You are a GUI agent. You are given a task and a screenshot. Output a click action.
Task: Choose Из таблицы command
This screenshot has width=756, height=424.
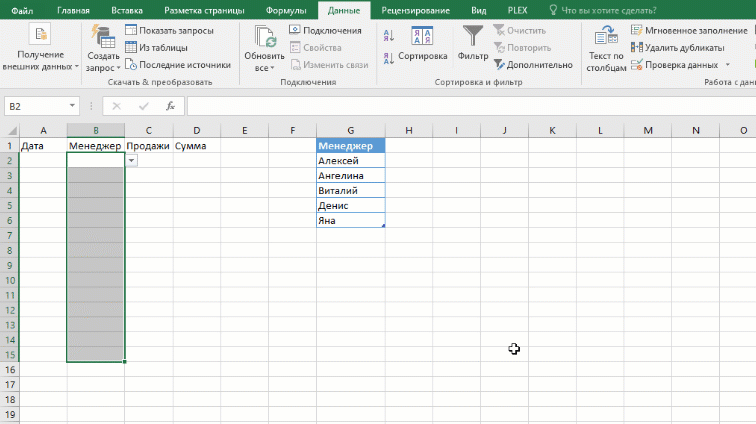(156, 47)
